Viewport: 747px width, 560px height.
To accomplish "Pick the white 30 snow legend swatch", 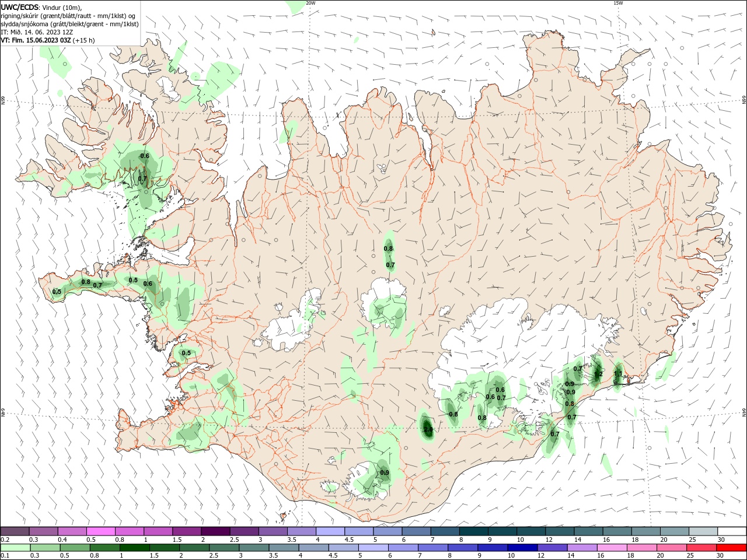I will coord(731,531).
